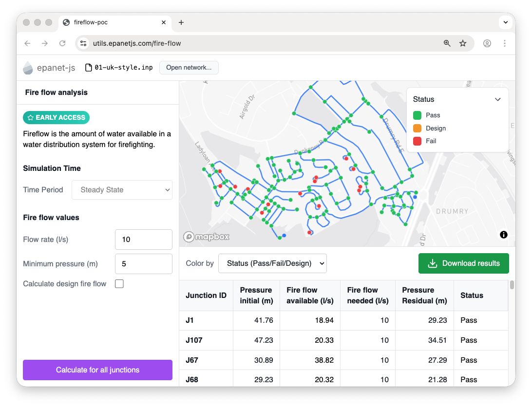
Task: Enable Calculate design fire flow checkbox
Action: tap(119, 284)
